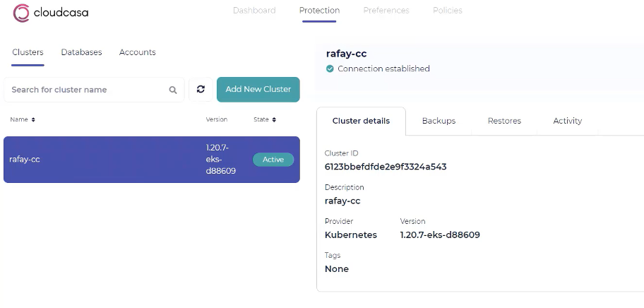Click the search magnifier icon
The height and width of the screenshot is (308, 644).
click(173, 90)
